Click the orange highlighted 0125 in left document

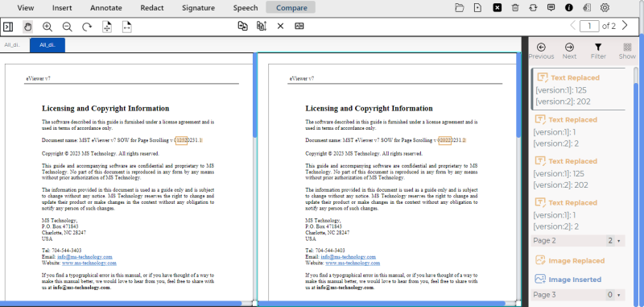[181, 140]
